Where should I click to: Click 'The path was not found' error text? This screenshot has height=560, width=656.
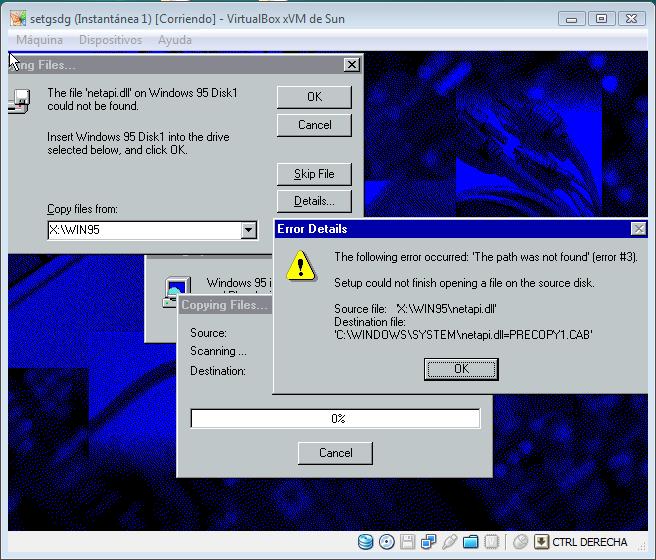click(x=531, y=257)
